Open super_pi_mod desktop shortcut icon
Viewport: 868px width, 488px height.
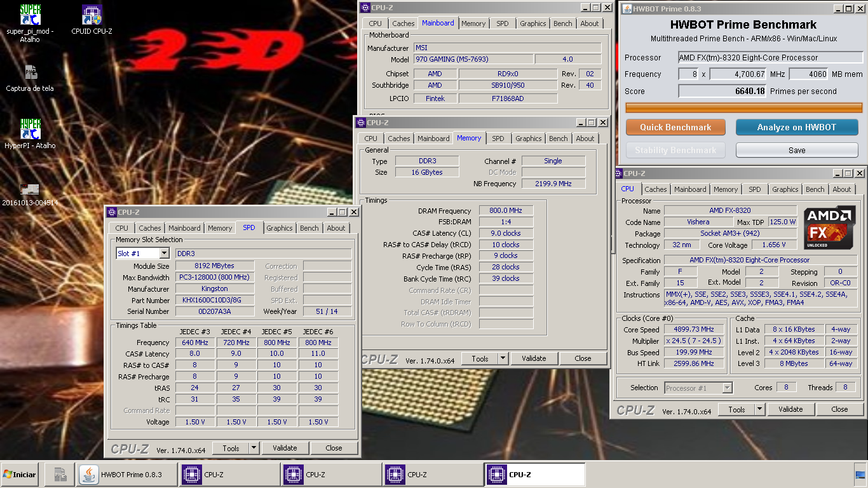pyautogui.click(x=30, y=15)
